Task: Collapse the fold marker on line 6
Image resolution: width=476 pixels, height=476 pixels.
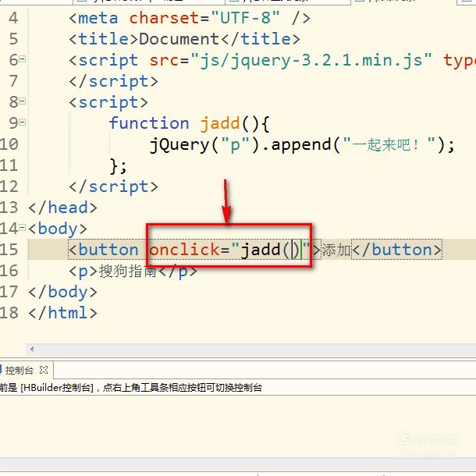Action: tap(23, 59)
